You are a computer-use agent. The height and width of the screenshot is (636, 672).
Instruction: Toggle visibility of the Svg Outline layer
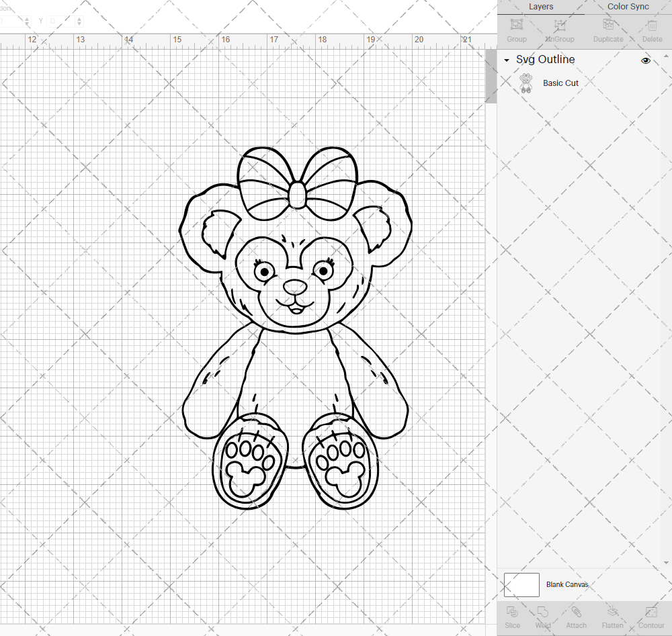(x=645, y=60)
